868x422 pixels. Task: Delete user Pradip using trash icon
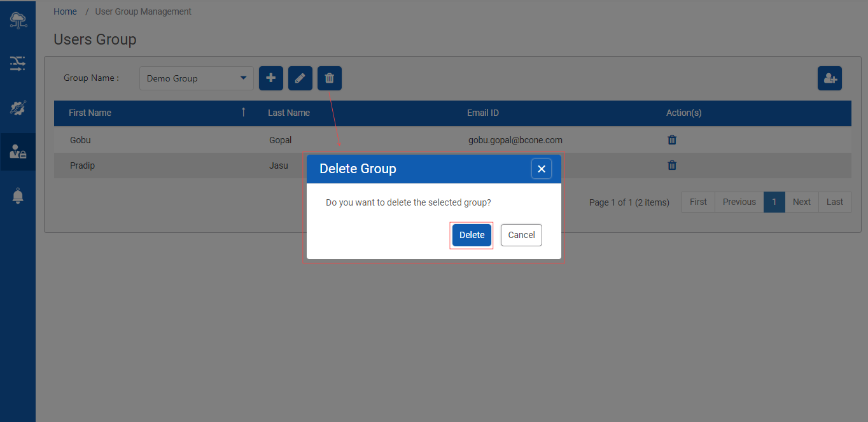pyautogui.click(x=672, y=165)
